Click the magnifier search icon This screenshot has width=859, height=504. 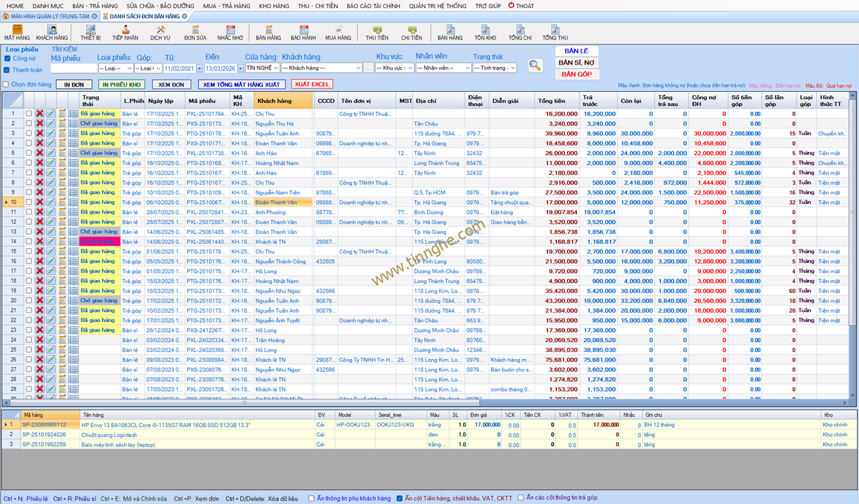535,65
